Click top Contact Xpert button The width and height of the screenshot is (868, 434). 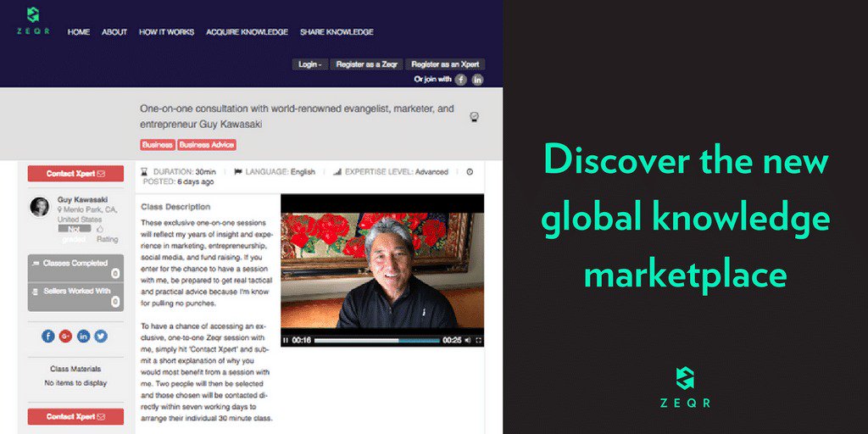75,173
